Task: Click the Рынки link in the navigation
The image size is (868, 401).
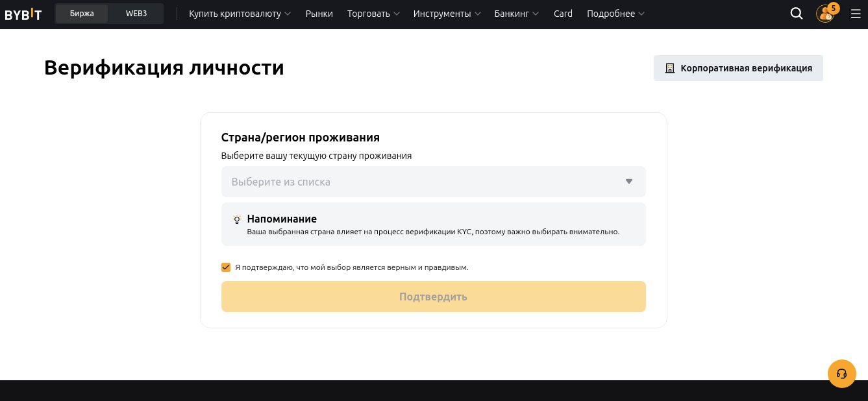Action: [319, 13]
